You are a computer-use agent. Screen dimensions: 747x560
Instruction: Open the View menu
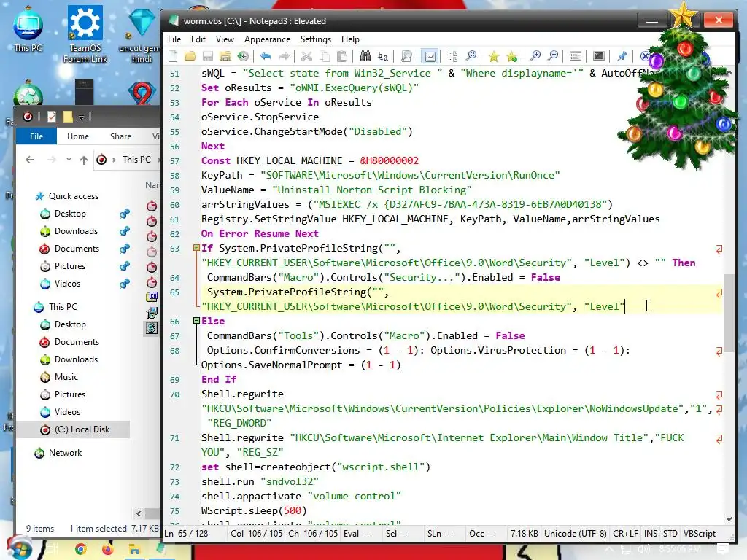pyautogui.click(x=225, y=39)
